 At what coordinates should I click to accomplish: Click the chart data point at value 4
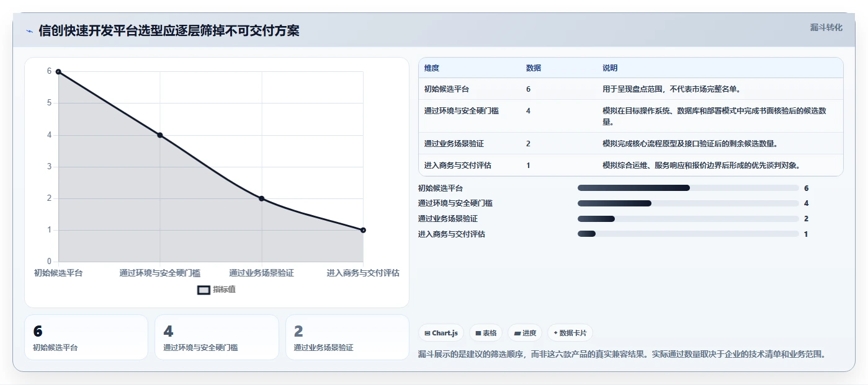point(160,135)
